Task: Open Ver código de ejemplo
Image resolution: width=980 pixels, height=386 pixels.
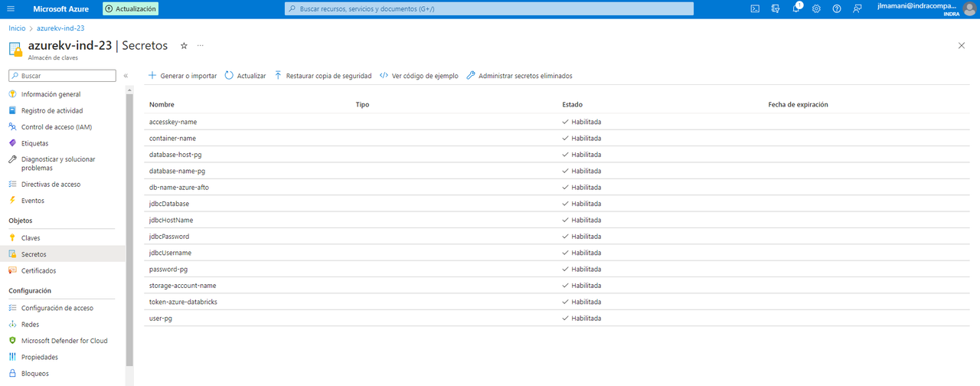Action: (419, 76)
